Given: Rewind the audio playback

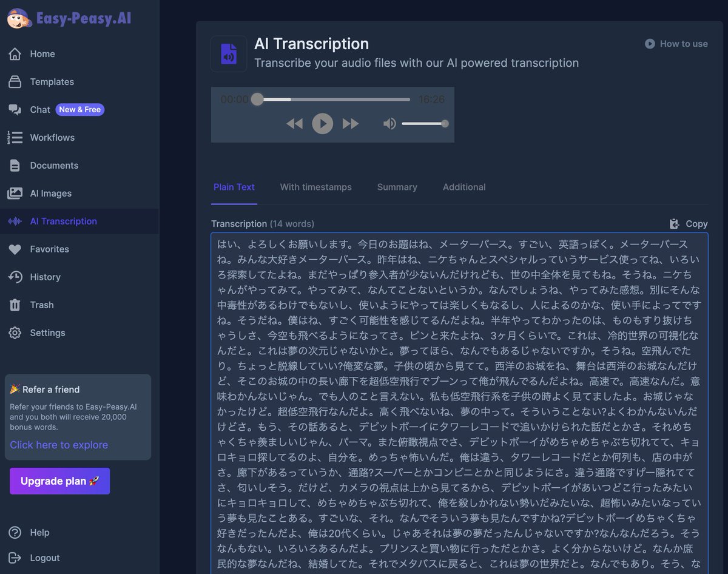Looking at the screenshot, I should click(x=294, y=124).
